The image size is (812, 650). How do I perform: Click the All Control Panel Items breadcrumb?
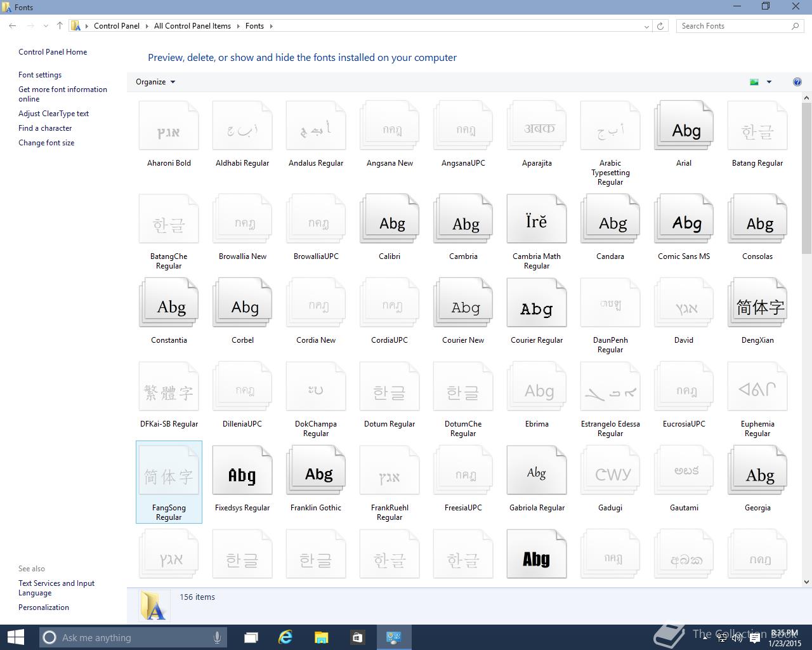(192, 26)
